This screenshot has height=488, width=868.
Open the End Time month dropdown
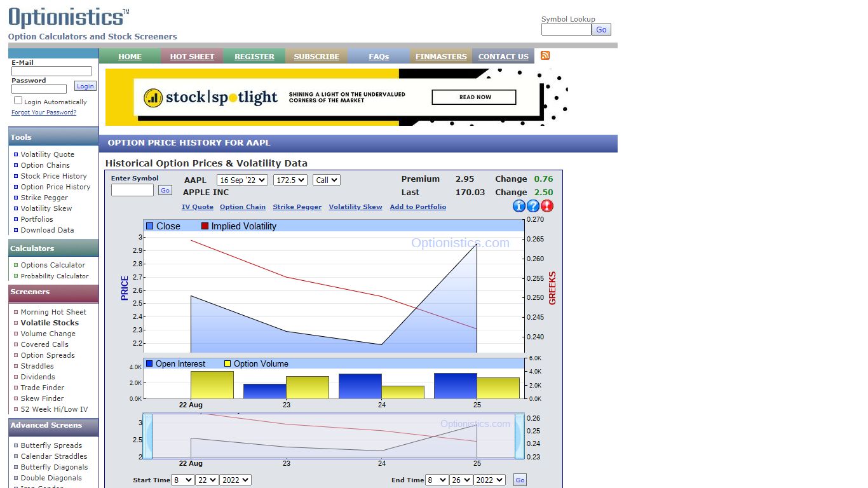pos(437,480)
